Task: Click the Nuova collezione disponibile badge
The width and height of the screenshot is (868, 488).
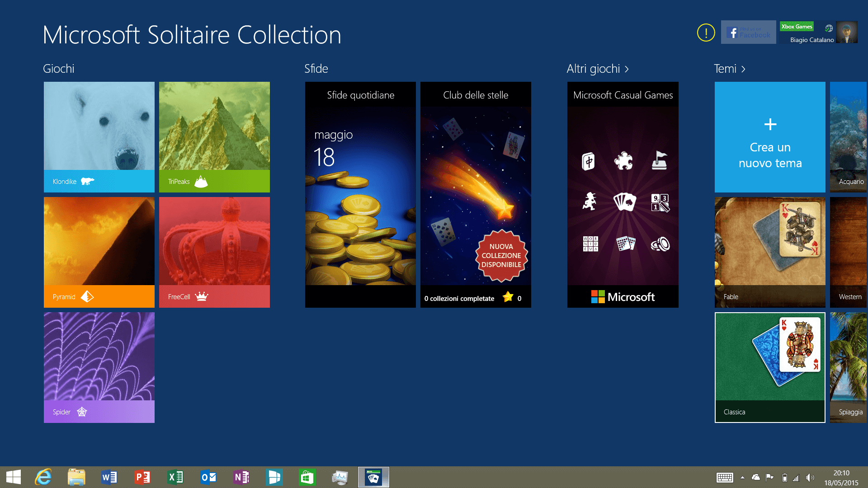Action: [501, 256]
